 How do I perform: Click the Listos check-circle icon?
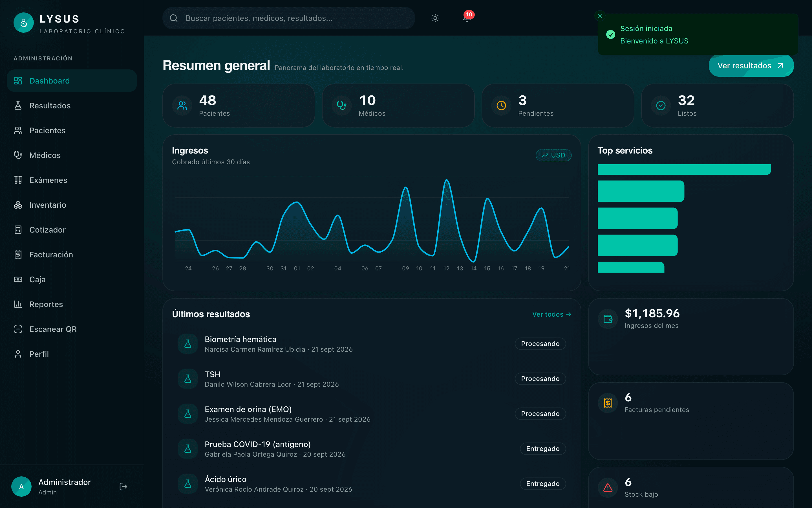(x=661, y=106)
